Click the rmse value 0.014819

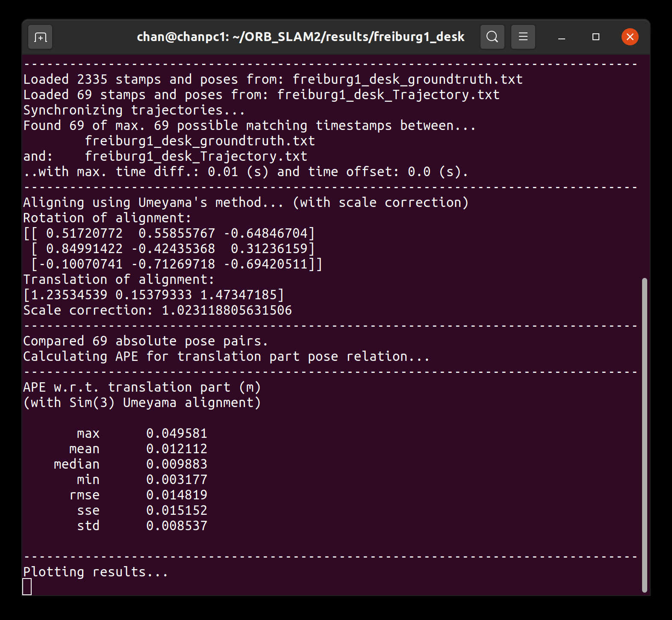[177, 495]
